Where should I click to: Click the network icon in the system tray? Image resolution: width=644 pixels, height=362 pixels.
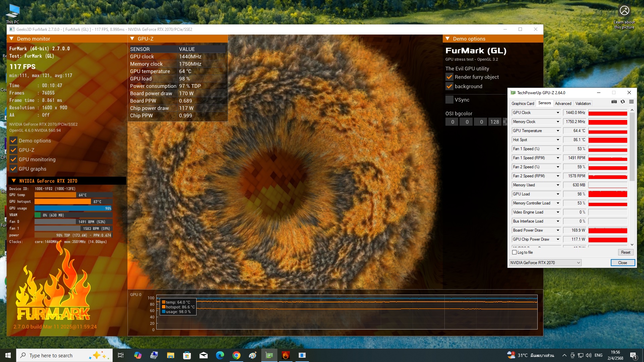click(x=580, y=355)
